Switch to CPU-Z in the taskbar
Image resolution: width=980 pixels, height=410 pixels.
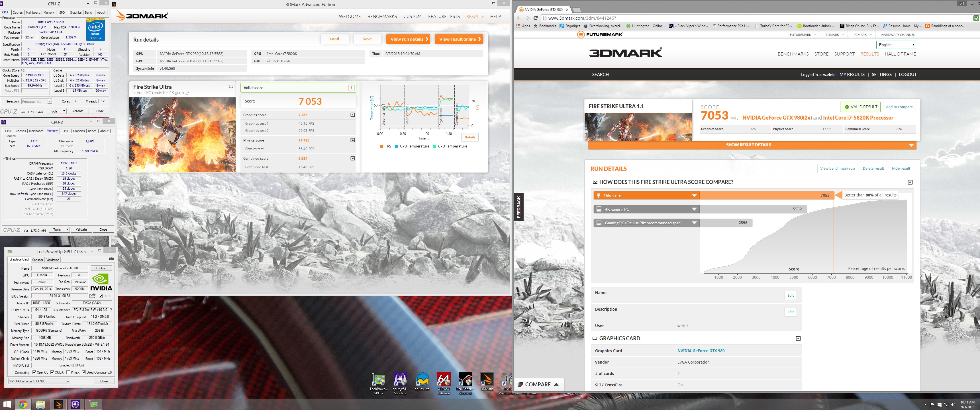coord(75,404)
